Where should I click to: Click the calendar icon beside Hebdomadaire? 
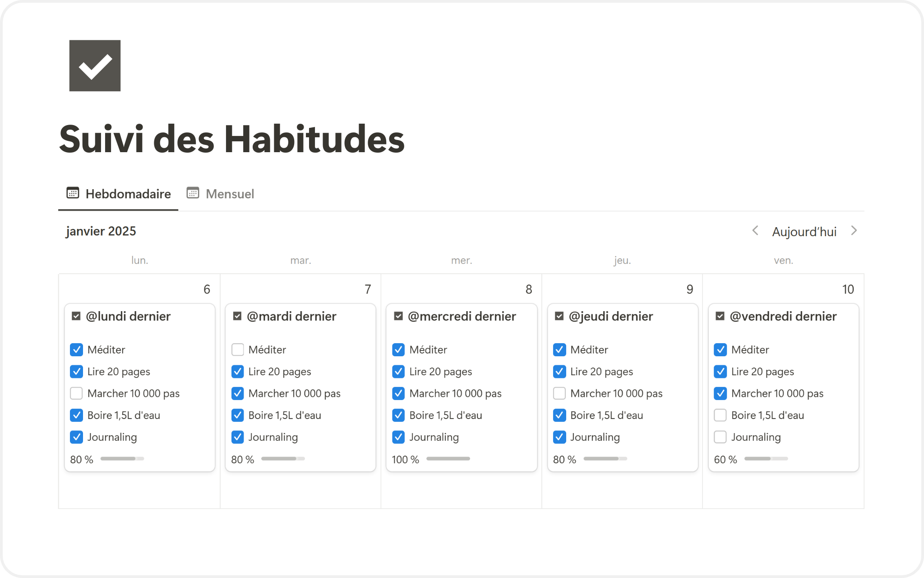pyautogui.click(x=73, y=193)
